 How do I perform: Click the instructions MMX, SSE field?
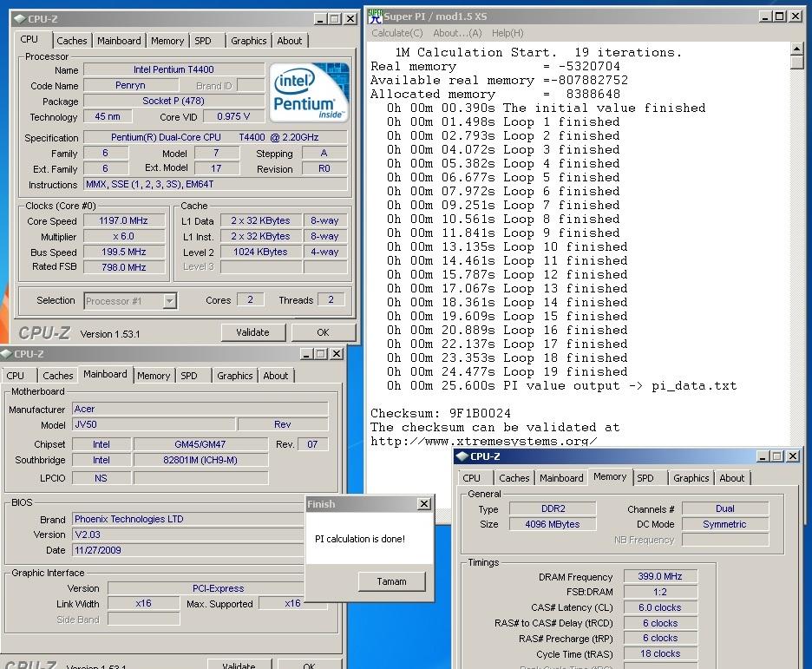215,184
